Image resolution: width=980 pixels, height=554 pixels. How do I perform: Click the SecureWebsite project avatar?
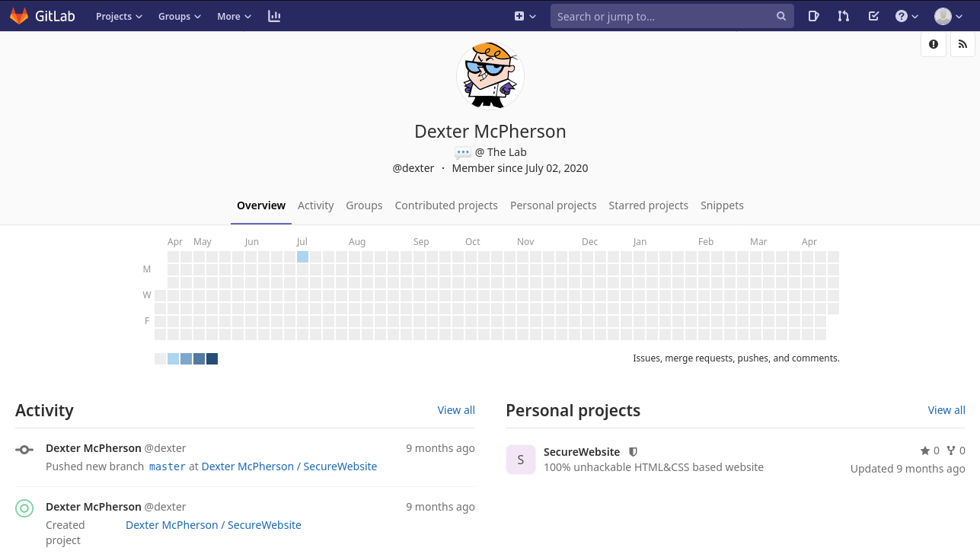pyautogui.click(x=521, y=460)
